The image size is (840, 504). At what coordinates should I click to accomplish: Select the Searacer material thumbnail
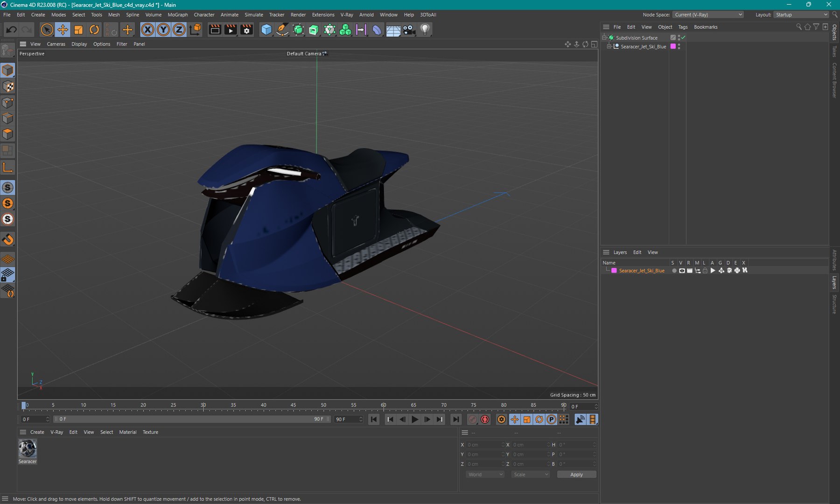[28, 449]
